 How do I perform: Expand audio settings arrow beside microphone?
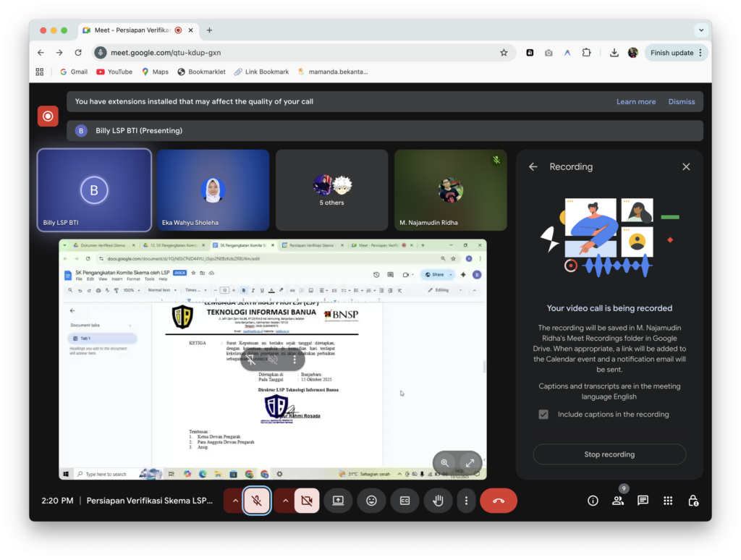234,500
